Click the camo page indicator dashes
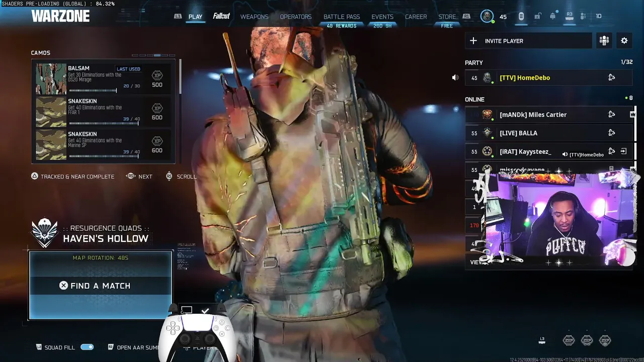The height and width of the screenshot is (362, 644). pyautogui.click(x=153, y=55)
